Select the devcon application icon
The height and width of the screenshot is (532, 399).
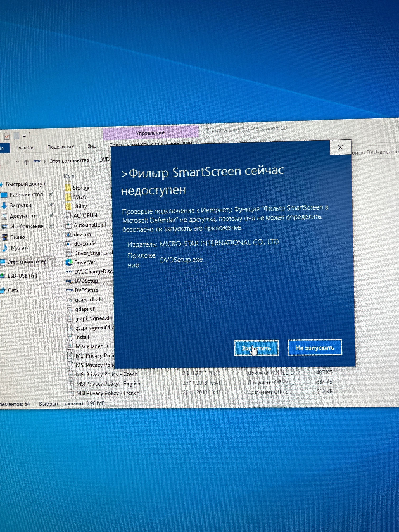68,234
